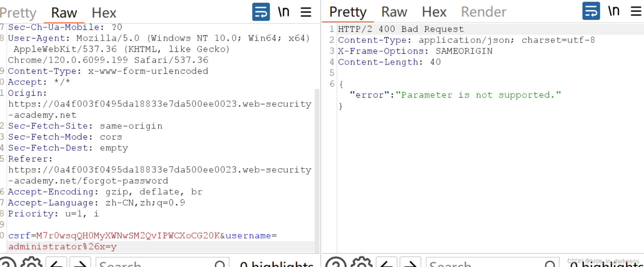Click the Accept-Language header line

97,203
